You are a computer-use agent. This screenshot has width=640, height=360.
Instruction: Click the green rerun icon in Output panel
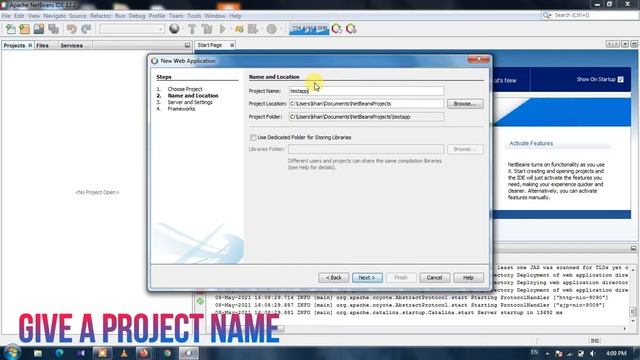pos(200,301)
